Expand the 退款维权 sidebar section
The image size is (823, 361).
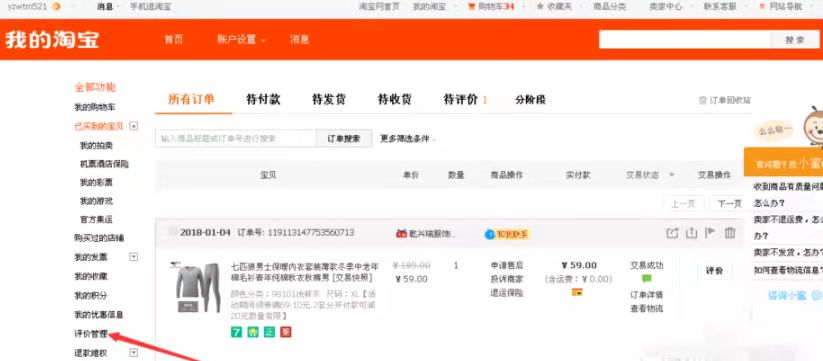(133, 352)
